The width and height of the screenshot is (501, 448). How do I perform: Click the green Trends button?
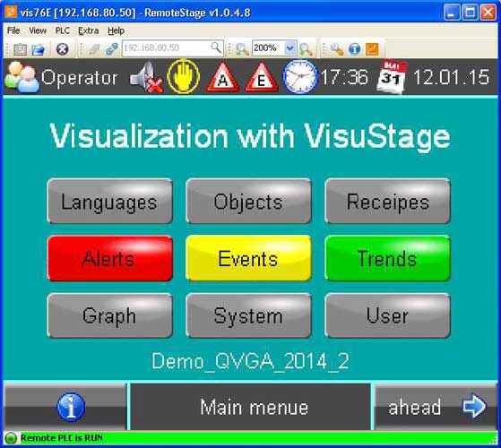(387, 258)
